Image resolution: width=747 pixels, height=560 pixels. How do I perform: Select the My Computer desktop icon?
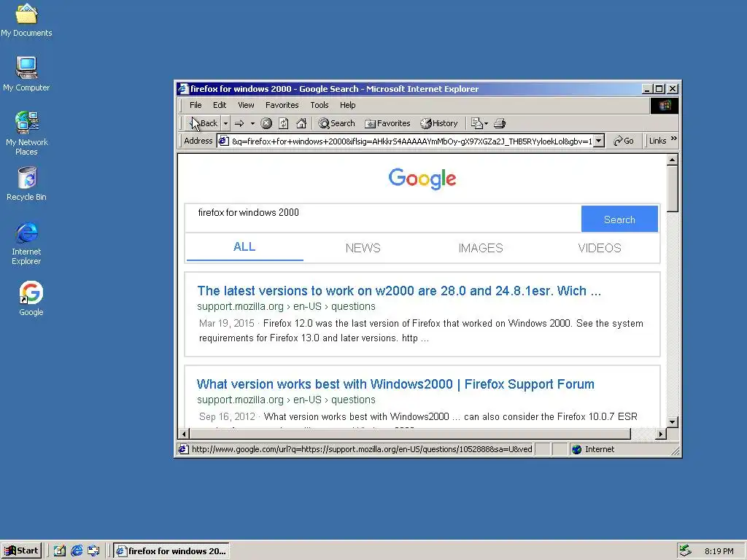26,74
